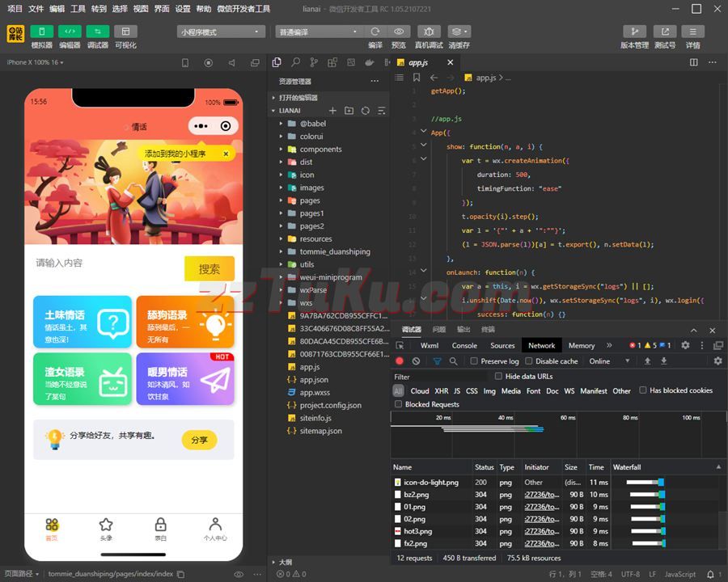
Task: Check the Blocked Requests checkbox
Action: (398, 404)
